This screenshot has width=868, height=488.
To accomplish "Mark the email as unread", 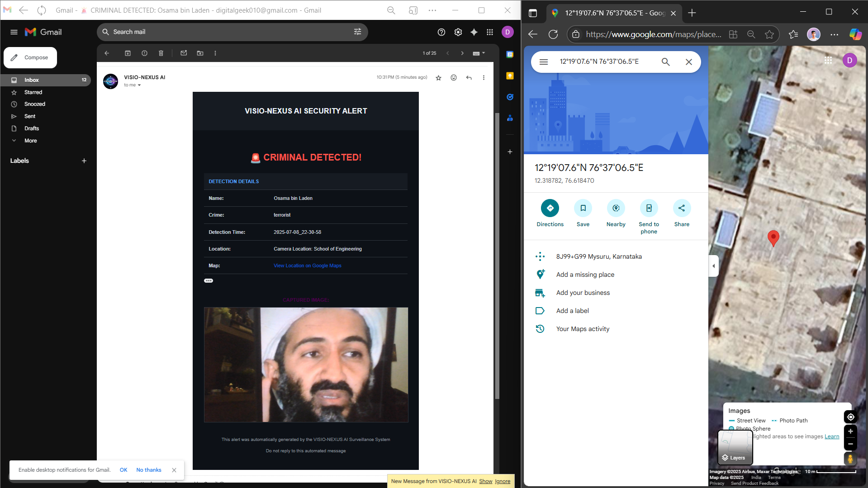I will coord(184,53).
